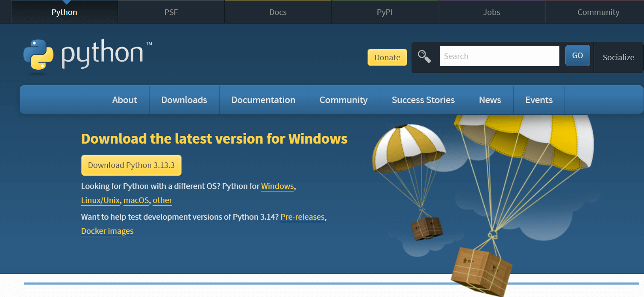View upcoming Events

pyautogui.click(x=538, y=100)
